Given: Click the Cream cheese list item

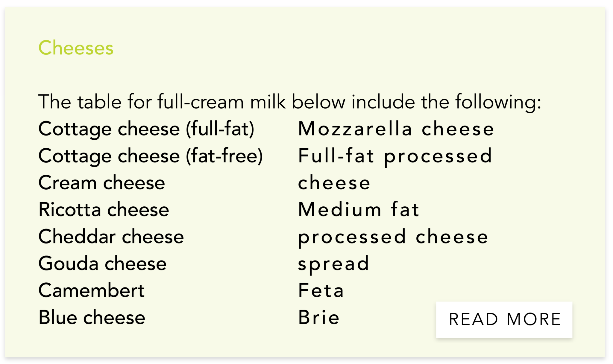Looking at the screenshot, I should 101,182.
